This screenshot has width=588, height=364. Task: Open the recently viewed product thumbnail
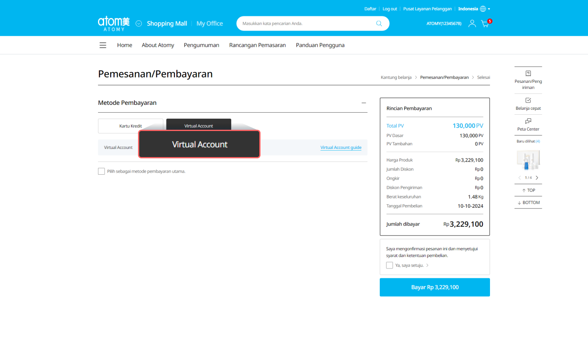point(528,160)
